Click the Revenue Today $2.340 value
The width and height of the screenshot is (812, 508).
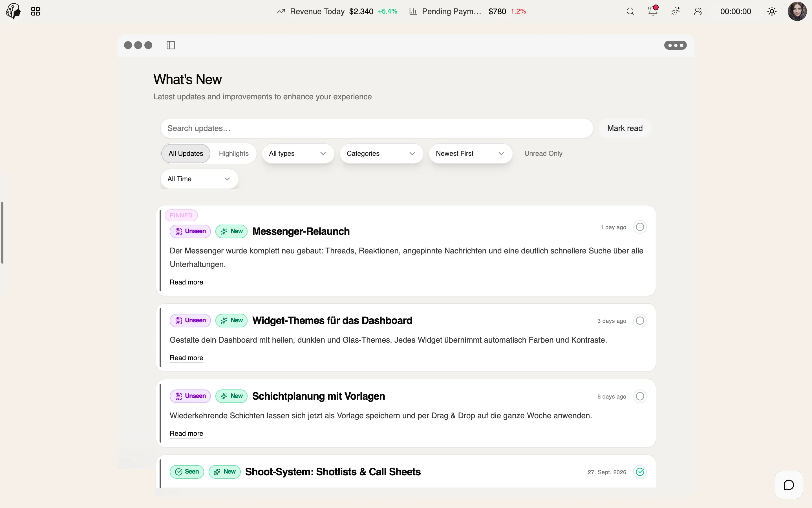(361, 11)
